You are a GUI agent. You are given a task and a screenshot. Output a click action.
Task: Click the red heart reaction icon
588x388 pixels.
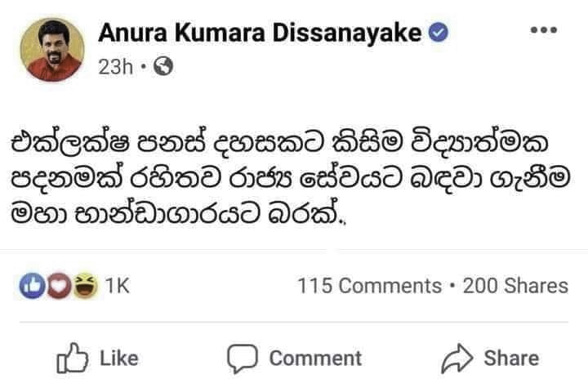pos(58,286)
